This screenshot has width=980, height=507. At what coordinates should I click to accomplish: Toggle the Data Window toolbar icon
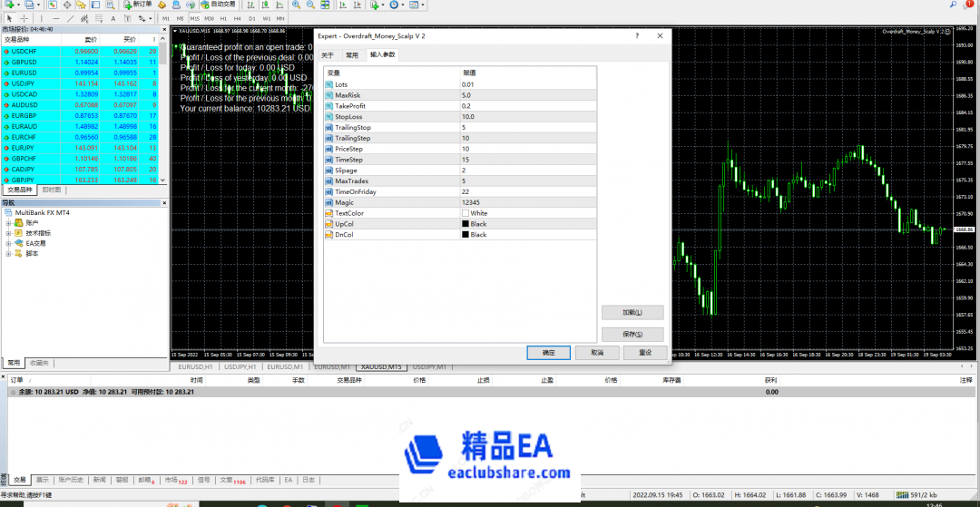[67, 5]
